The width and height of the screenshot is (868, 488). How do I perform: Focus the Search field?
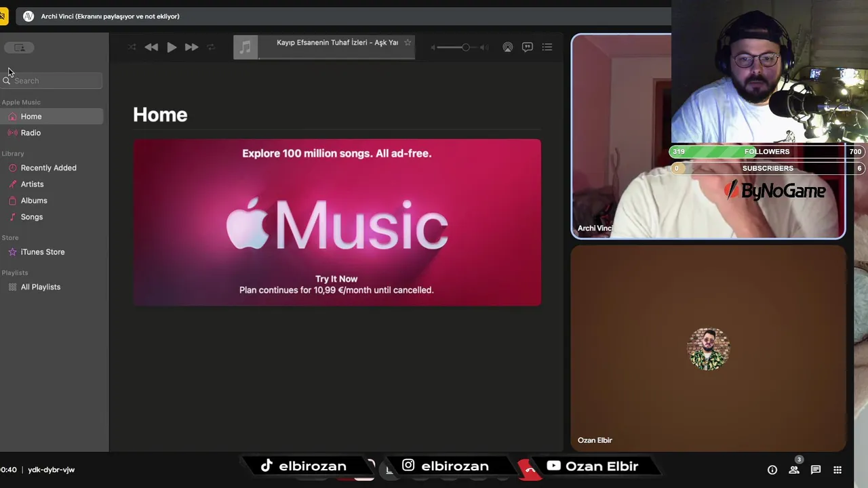(52, 81)
